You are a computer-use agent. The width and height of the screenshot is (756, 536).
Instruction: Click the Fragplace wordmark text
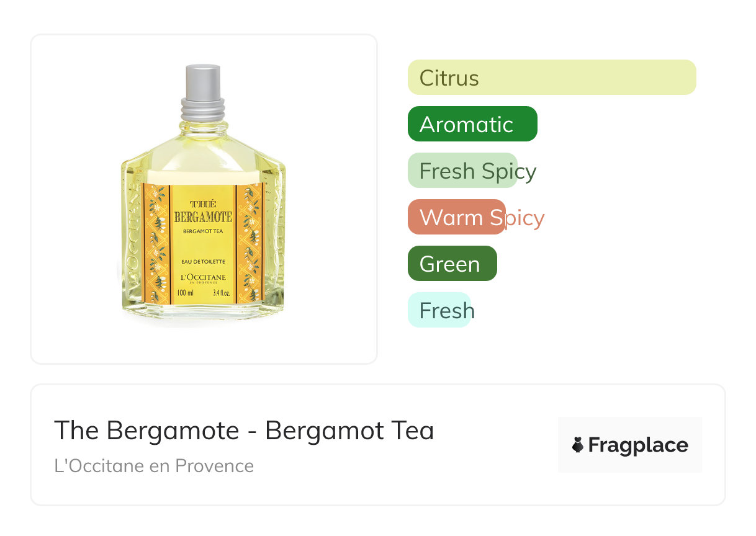638,445
